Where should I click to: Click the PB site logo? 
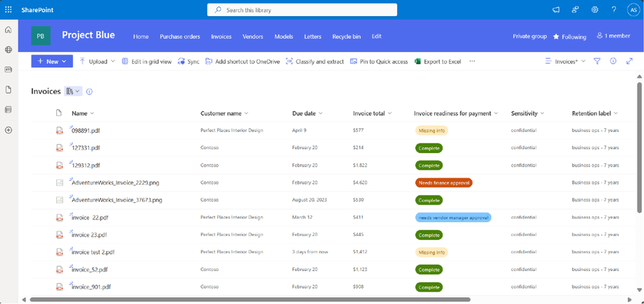pos(41,35)
